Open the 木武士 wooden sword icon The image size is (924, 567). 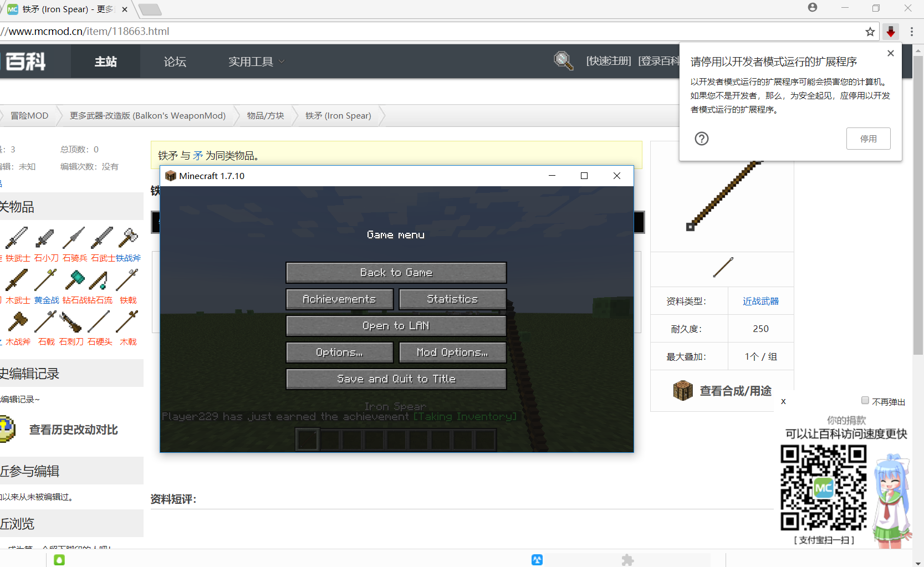point(17,280)
